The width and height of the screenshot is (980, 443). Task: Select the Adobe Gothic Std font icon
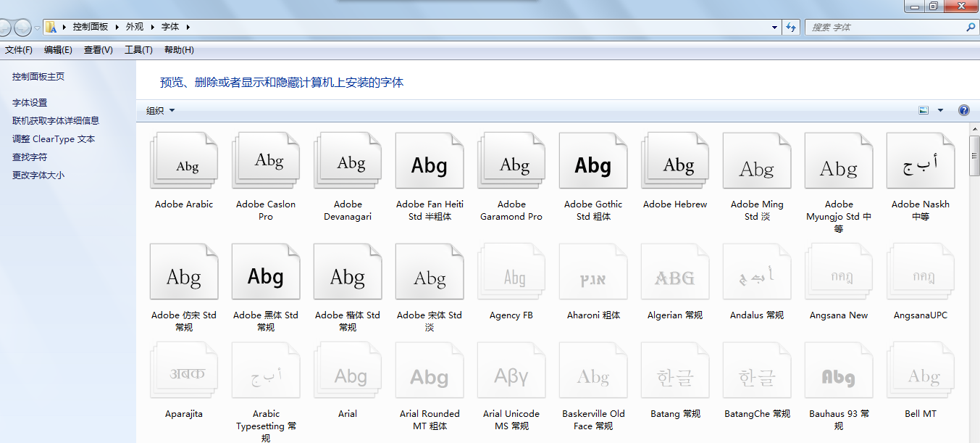point(593,162)
